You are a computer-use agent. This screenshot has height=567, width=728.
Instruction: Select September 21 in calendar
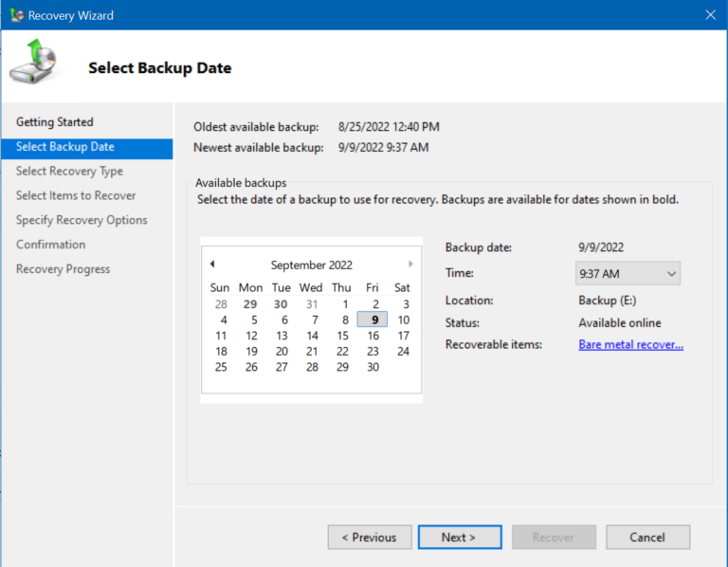click(312, 352)
